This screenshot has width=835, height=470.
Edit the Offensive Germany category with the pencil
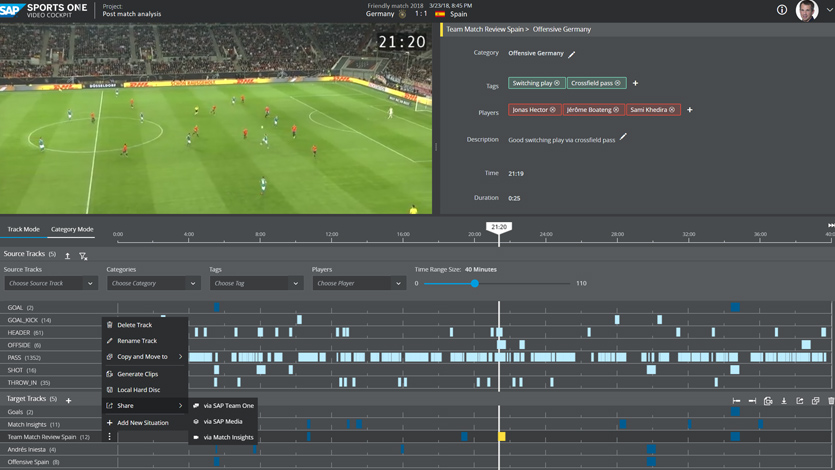click(572, 54)
